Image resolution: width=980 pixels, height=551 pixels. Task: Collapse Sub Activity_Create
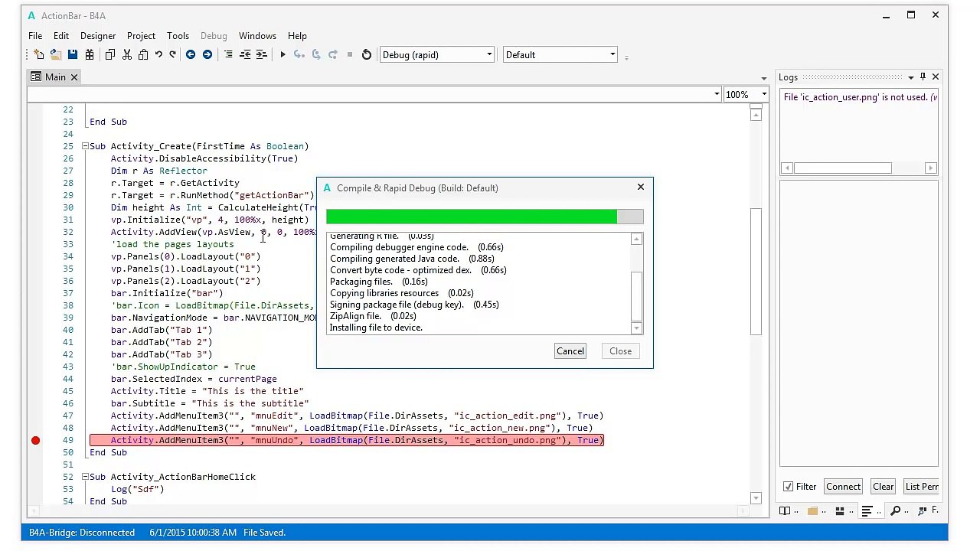(85, 146)
